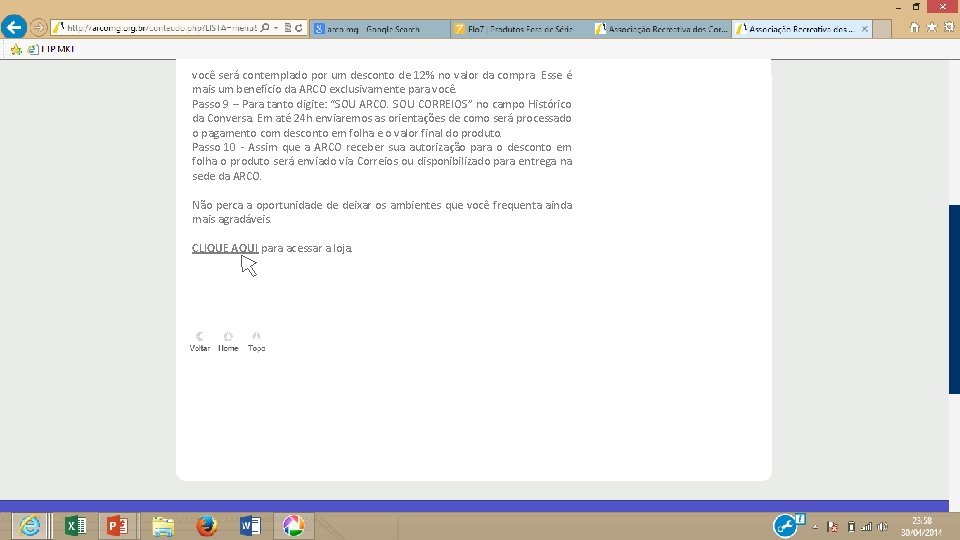960x540 pixels.
Task: Click the network signal tray icon
Action: (x=866, y=527)
